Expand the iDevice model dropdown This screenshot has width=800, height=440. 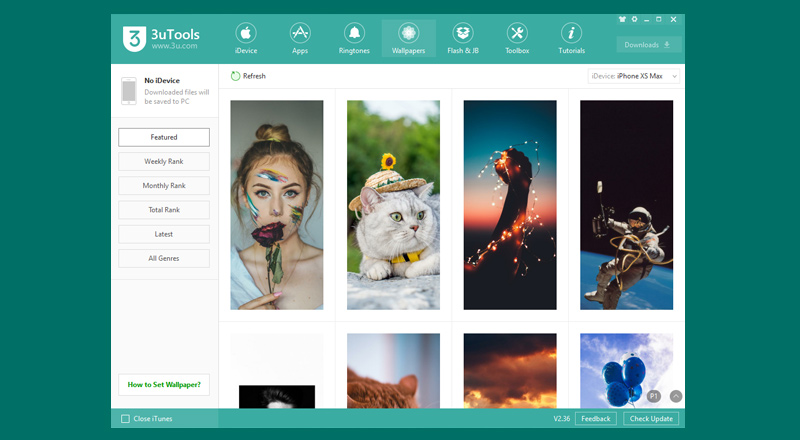coord(634,76)
